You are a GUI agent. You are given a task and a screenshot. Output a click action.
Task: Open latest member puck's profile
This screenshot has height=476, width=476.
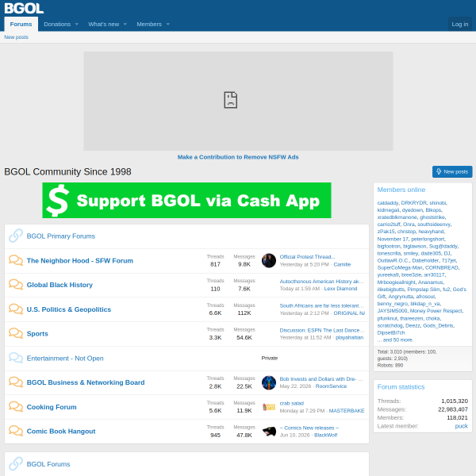(x=461, y=426)
